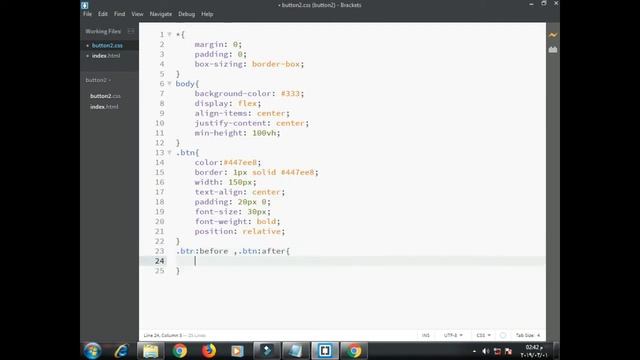Open the UTF-8 encoding dropdown

[x=453, y=335]
